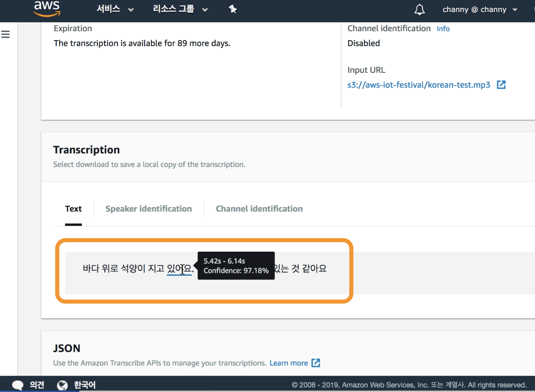Click the word 같아요 in the transcript

coord(314,269)
